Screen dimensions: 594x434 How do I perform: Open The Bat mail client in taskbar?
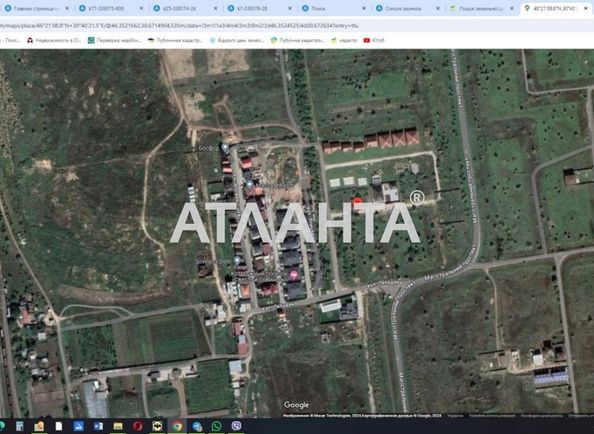click(158, 426)
